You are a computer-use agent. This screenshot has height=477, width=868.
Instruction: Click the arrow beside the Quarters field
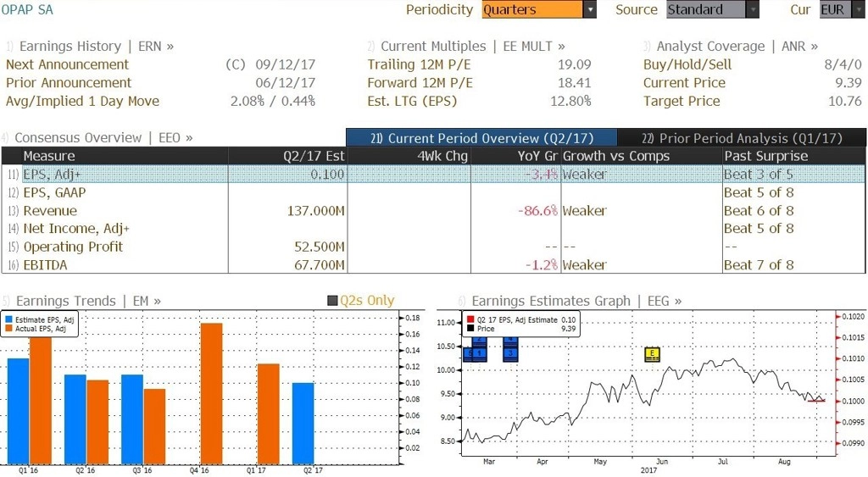tap(590, 9)
